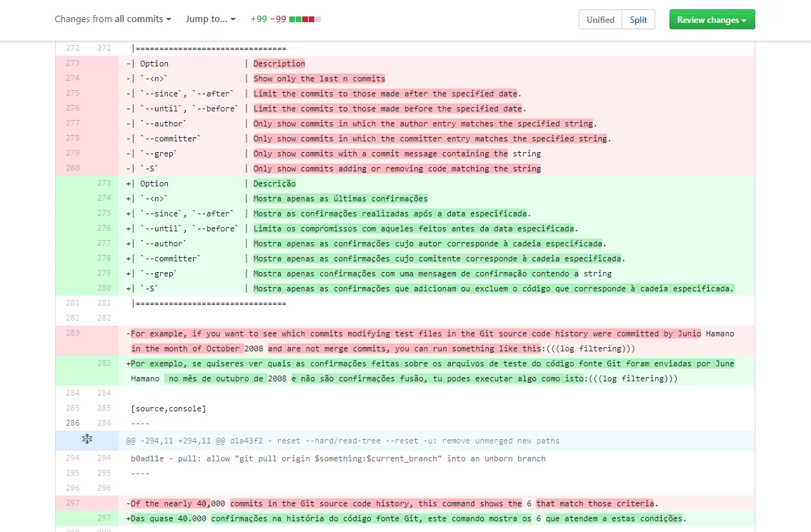Open the Jump to... dropdown
This screenshot has width=811, height=532.
[x=211, y=19]
